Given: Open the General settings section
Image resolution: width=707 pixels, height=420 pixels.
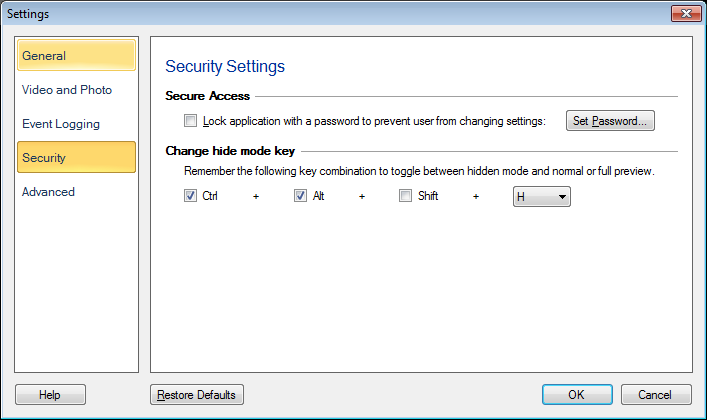Looking at the screenshot, I should (x=76, y=56).
